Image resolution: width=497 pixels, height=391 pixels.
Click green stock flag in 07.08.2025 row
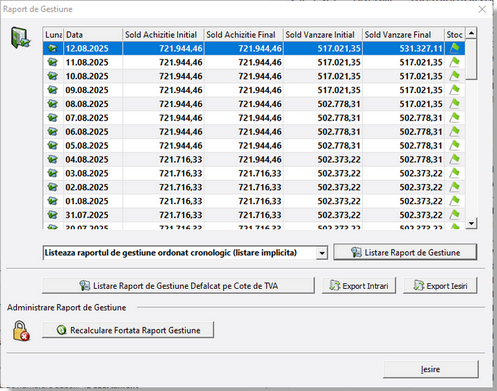[x=455, y=118]
